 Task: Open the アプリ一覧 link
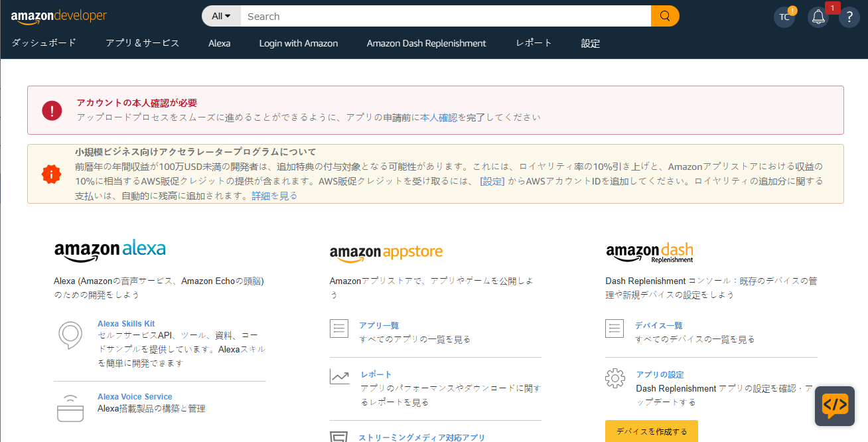[x=379, y=325]
